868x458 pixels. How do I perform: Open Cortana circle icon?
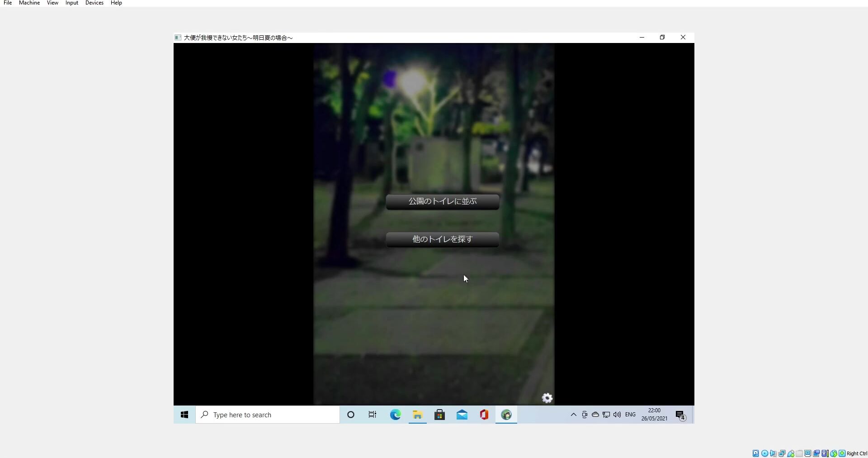coord(350,415)
